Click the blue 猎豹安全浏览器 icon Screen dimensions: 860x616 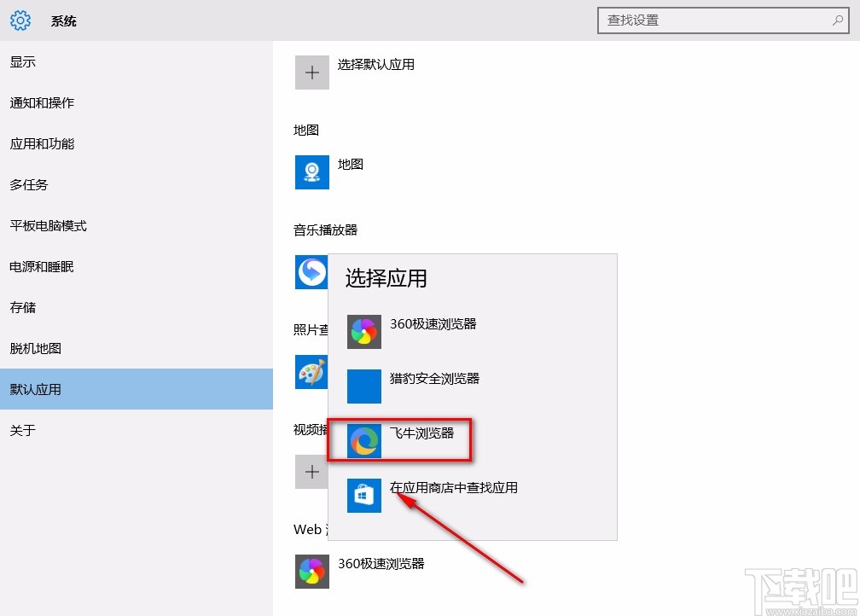[364, 386]
